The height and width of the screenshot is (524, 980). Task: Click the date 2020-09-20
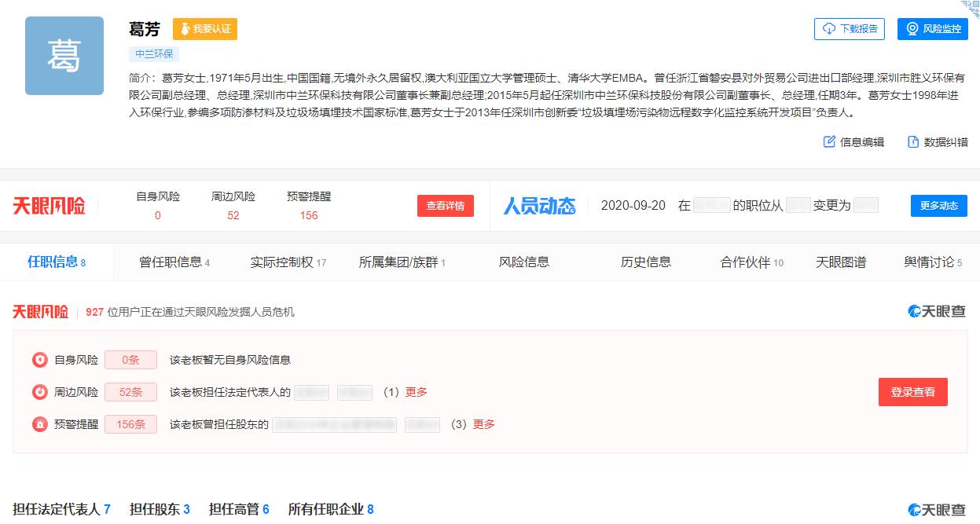[633, 206]
